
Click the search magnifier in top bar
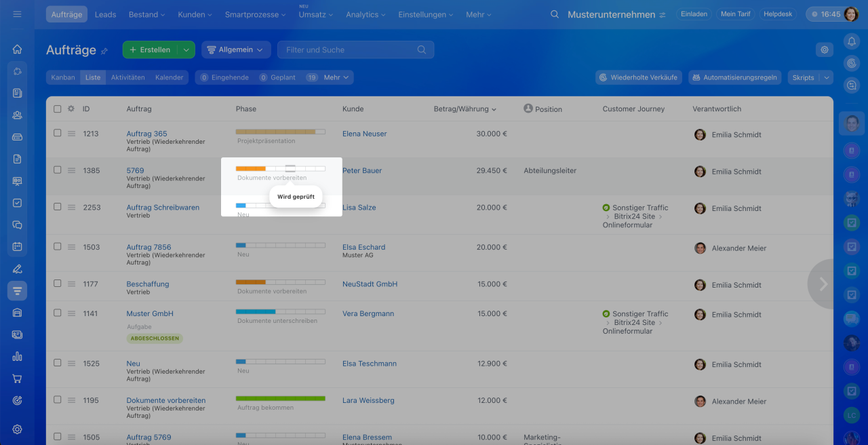tap(555, 14)
